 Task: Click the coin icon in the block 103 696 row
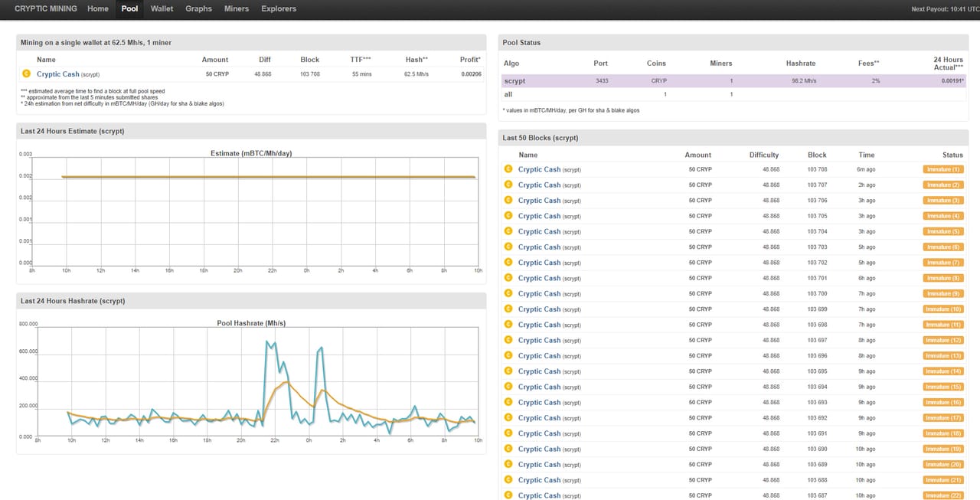(x=508, y=355)
